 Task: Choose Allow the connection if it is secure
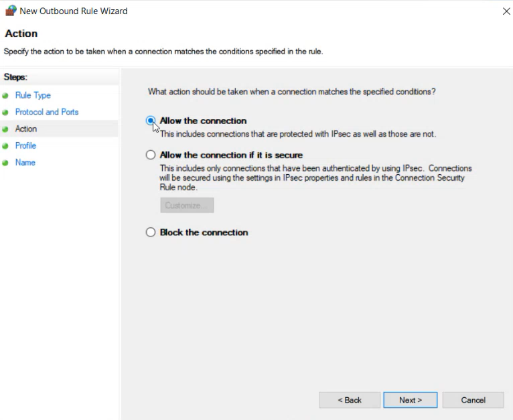pos(151,155)
